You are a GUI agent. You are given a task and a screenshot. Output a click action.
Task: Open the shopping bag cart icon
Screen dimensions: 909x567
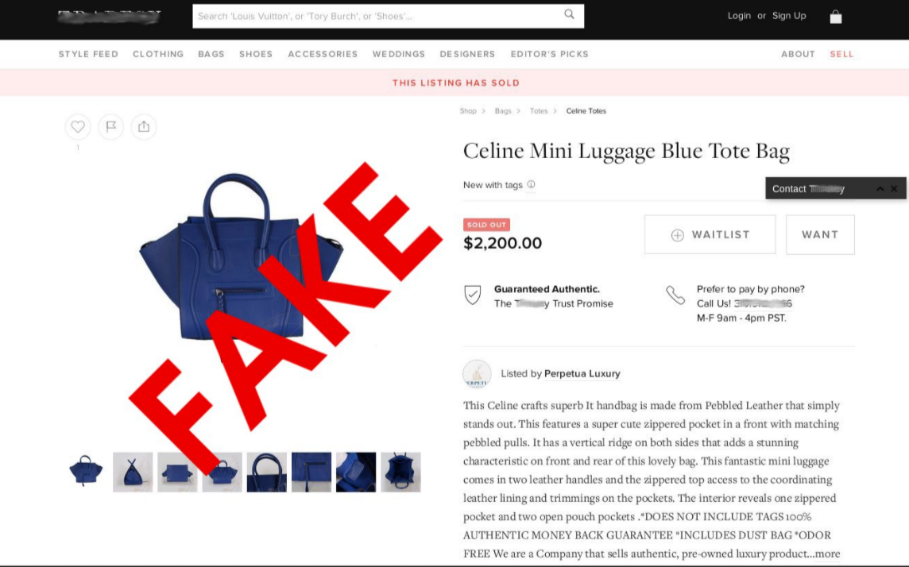835,17
